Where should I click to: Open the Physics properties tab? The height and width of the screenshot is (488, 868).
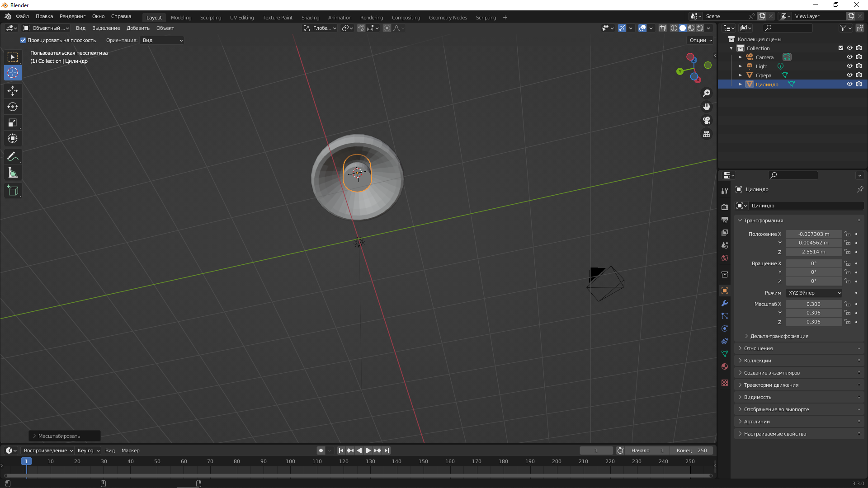[x=725, y=328]
